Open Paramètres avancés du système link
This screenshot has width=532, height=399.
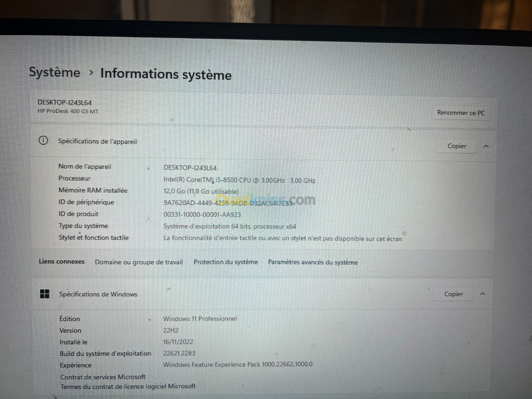pyautogui.click(x=313, y=262)
